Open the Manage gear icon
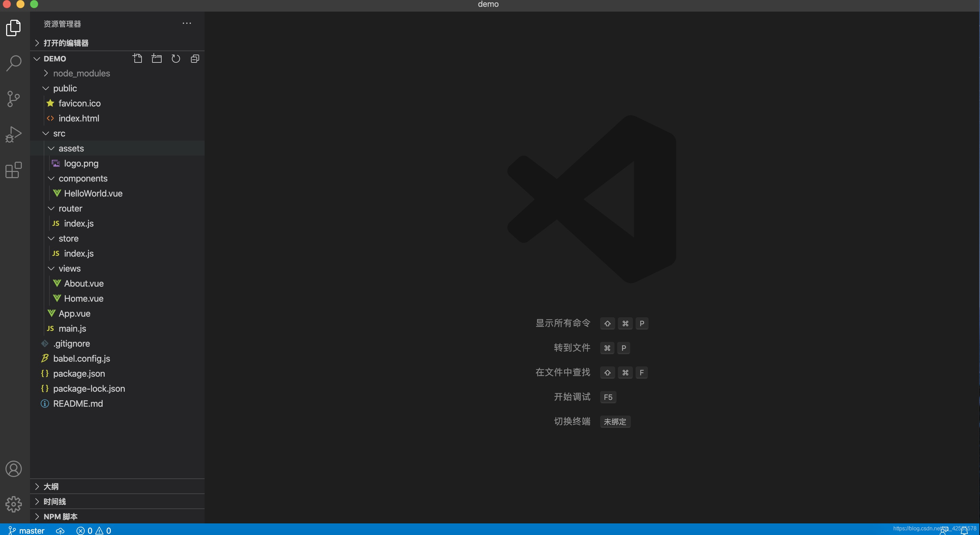980x535 pixels. tap(14, 504)
